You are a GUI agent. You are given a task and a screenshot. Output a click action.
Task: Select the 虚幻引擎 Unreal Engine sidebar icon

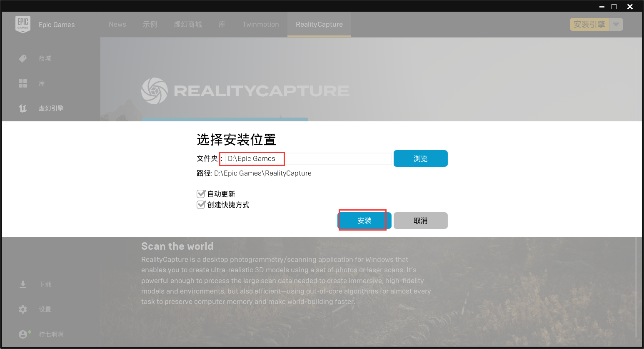tap(23, 108)
